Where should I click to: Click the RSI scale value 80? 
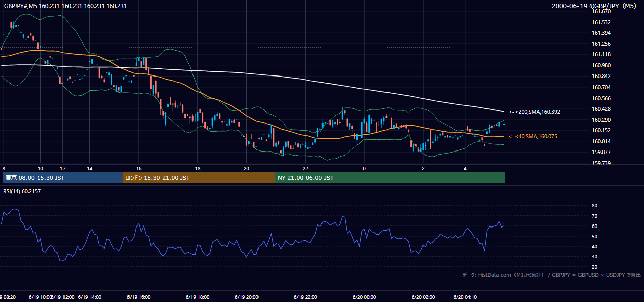(x=594, y=206)
